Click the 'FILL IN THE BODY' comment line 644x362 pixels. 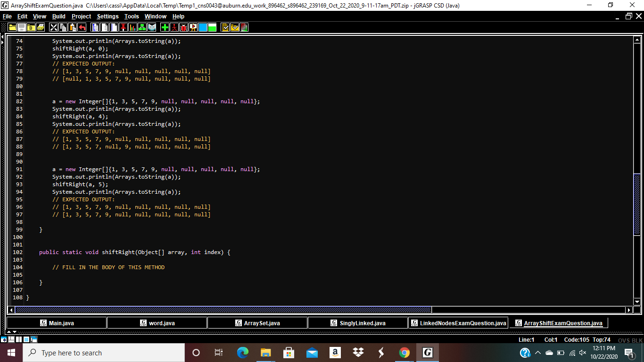point(108,267)
